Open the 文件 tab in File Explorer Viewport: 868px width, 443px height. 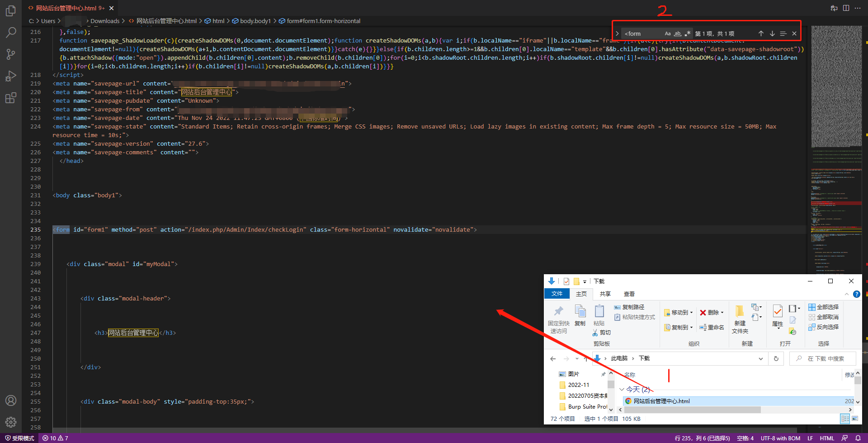[x=557, y=294]
